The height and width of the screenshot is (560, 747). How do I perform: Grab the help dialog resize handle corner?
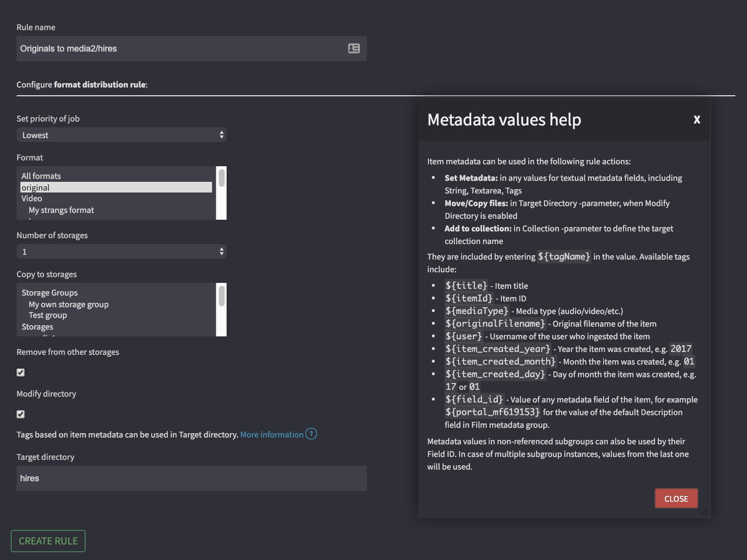(705, 511)
